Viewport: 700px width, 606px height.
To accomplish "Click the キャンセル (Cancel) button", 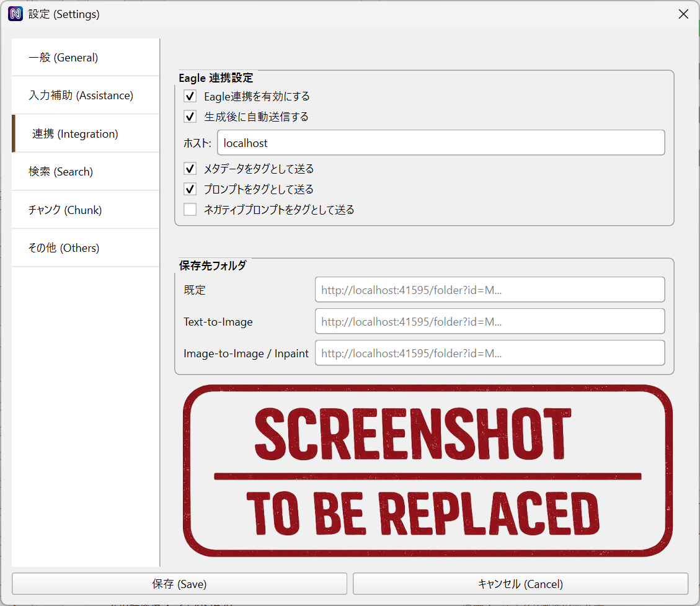I will 520,584.
